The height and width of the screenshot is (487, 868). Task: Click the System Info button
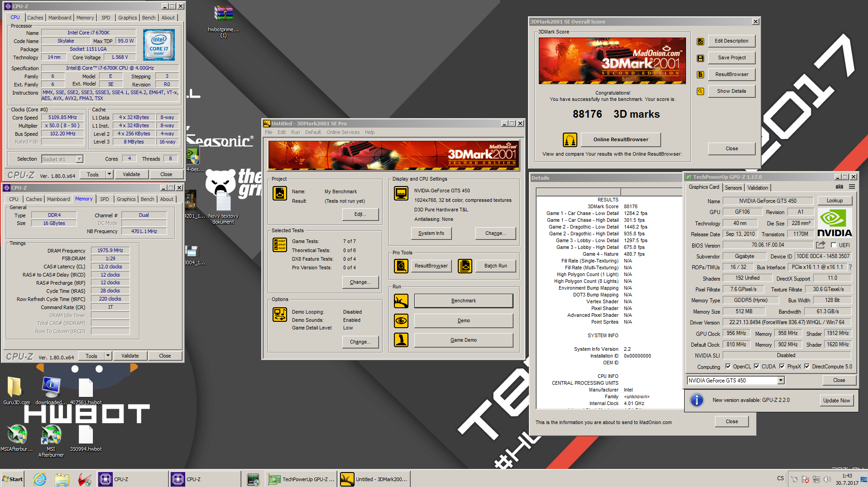[431, 234]
